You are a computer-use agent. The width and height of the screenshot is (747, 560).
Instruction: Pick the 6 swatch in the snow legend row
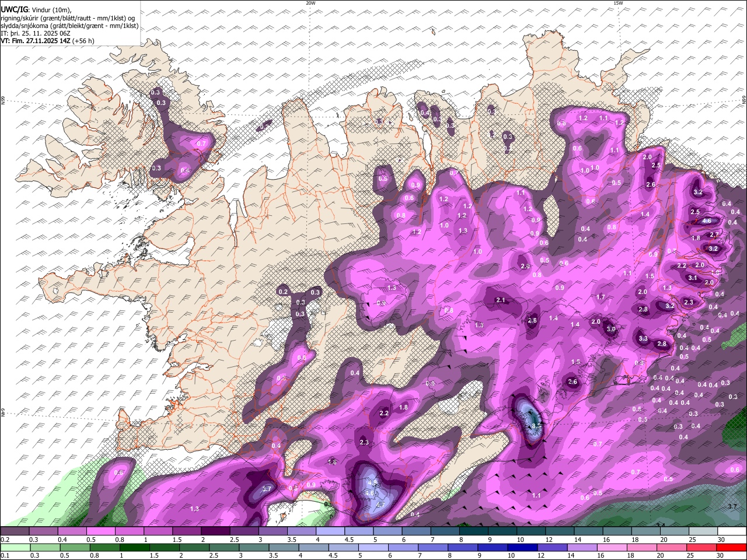416,531
